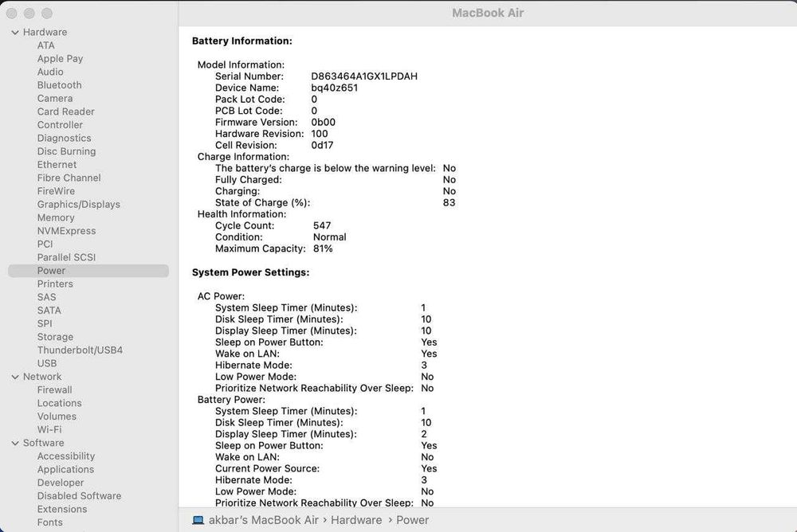Select Apple Pay in the sidebar
Image resolution: width=797 pixels, height=532 pixels.
(x=60, y=58)
